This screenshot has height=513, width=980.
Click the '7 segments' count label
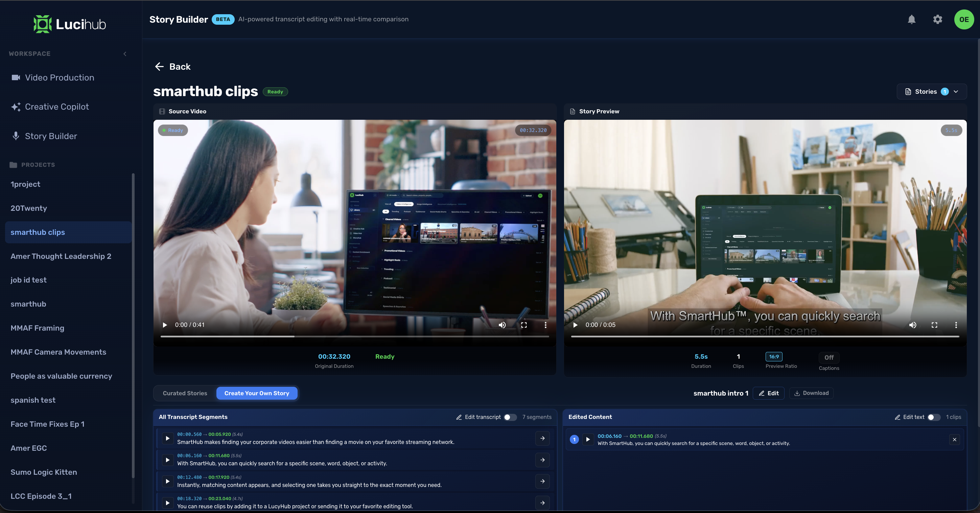coord(537,417)
